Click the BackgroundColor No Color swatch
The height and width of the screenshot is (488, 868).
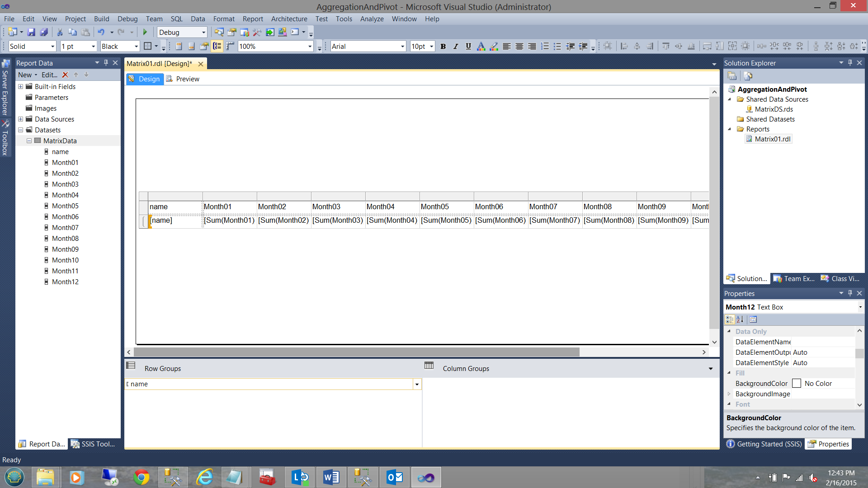pos(797,384)
